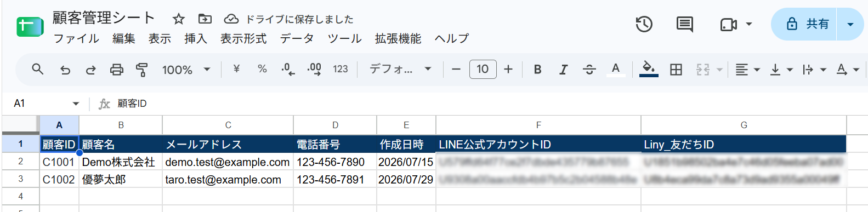Click the merge cells icon
868x212 pixels.
click(703, 69)
